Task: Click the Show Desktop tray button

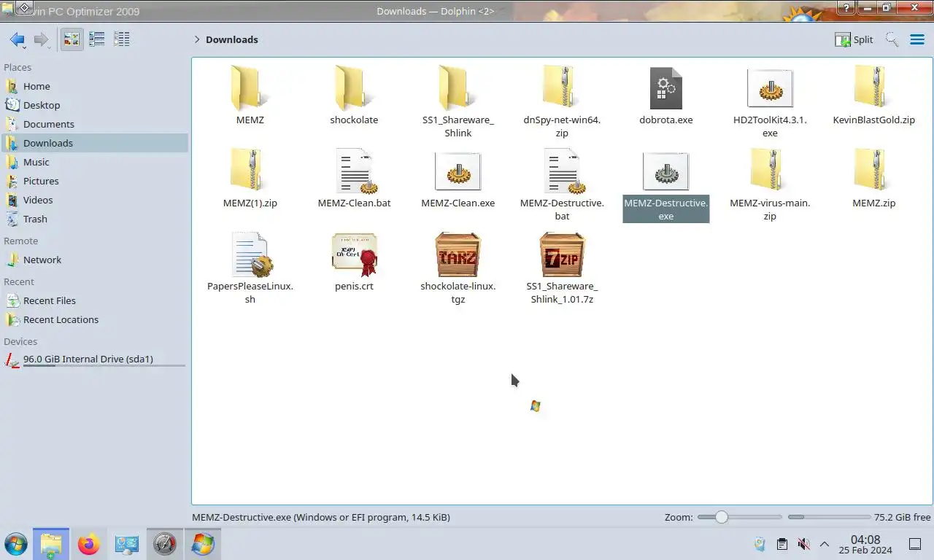Action: click(x=914, y=544)
